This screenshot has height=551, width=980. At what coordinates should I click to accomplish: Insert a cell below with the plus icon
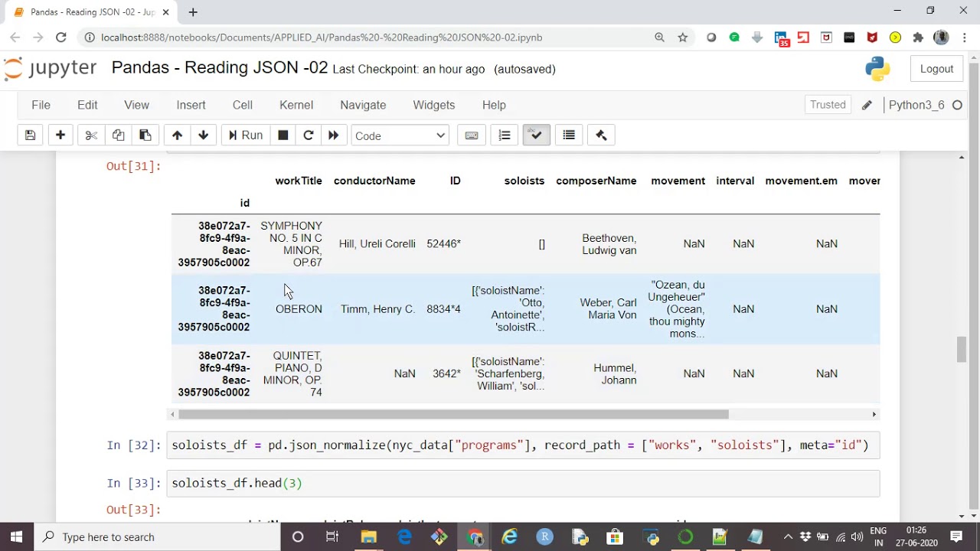point(60,135)
